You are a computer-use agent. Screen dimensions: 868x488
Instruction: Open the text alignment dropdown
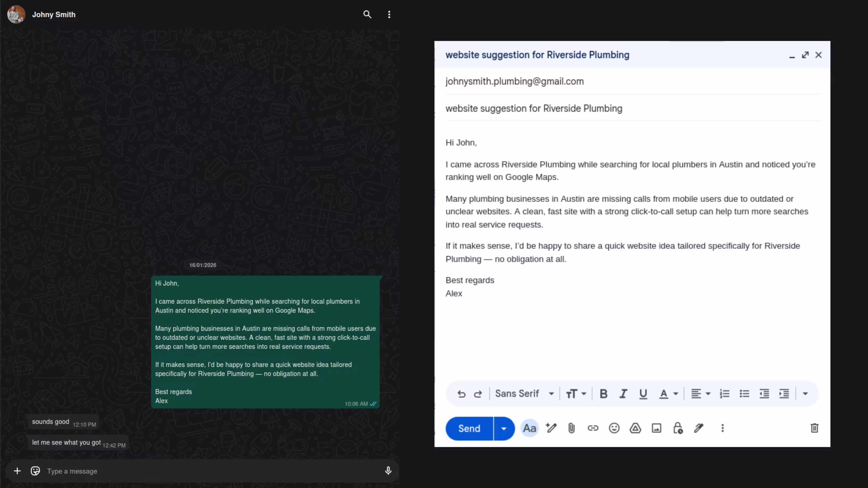700,394
